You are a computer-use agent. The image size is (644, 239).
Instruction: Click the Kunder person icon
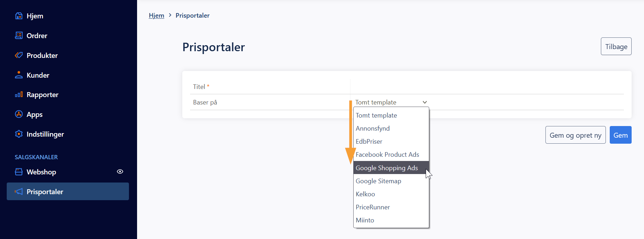pos(19,75)
